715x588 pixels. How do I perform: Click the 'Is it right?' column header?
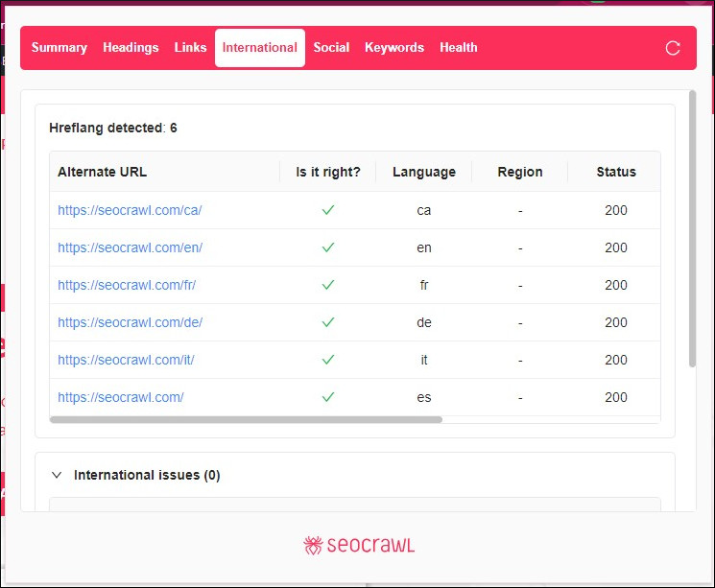coord(328,172)
